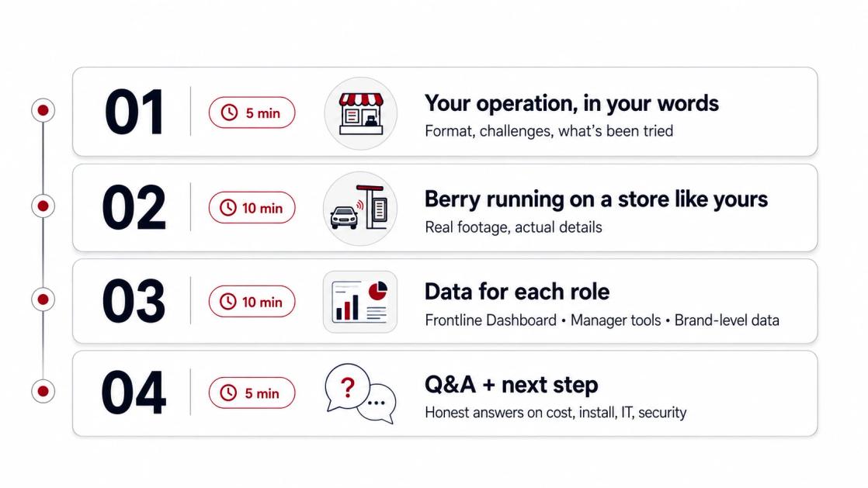Select the first red timeline dot beside 01
The height and width of the screenshot is (488, 868).
click(x=43, y=111)
